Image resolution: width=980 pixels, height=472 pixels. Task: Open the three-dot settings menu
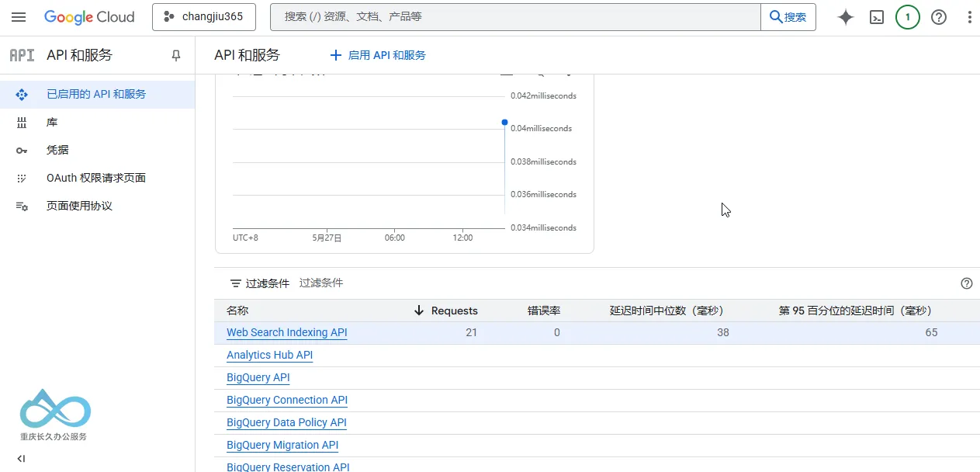(x=969, y=17)
